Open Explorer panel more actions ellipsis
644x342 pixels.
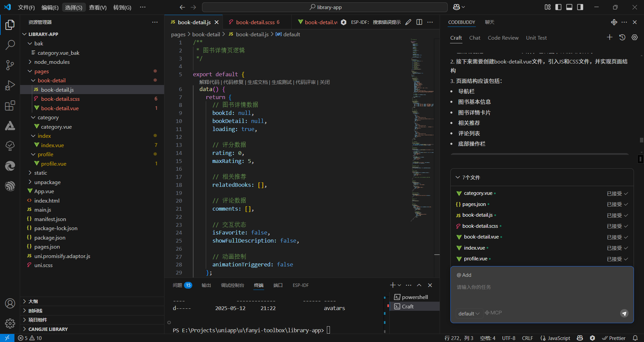155,22
